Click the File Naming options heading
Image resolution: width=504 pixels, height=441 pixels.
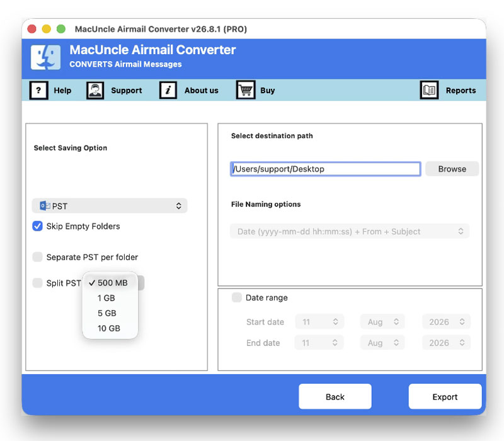click(x=266, y=204)
